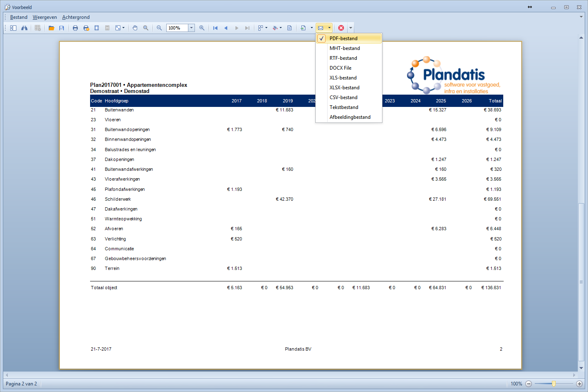Click the € 136.631 total value
588x392 pixels.
(491, 288)
